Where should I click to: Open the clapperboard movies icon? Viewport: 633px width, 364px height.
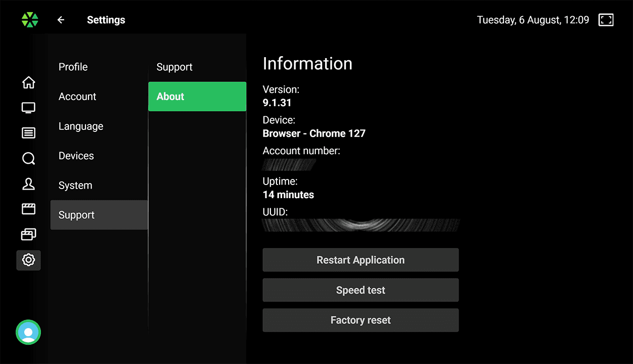[x=29, y=209]
